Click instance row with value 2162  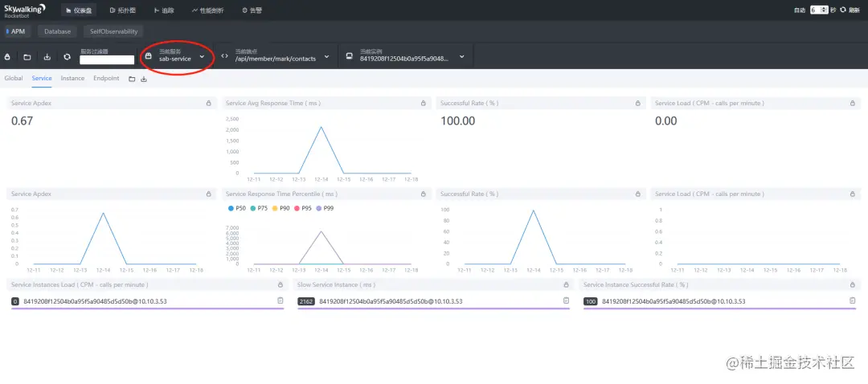coord(433,302)
